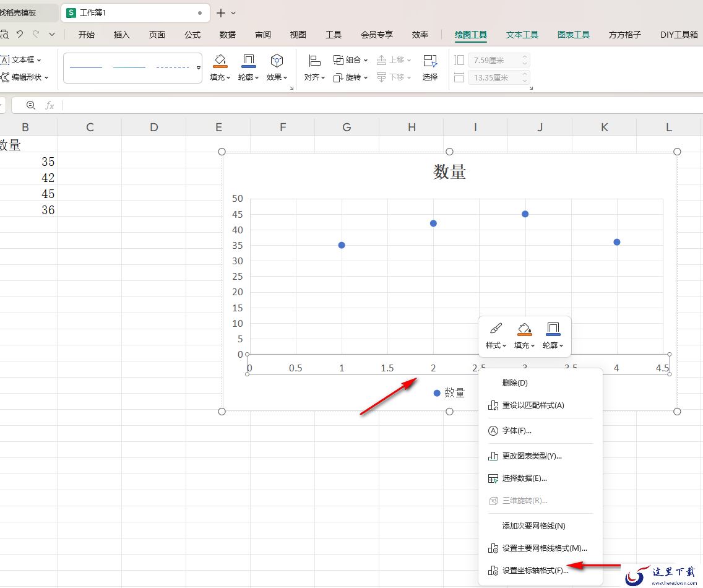Click the Rotate (旋转) icon
This screenshot has width=703, height=588.
click(x=338, y=77)
